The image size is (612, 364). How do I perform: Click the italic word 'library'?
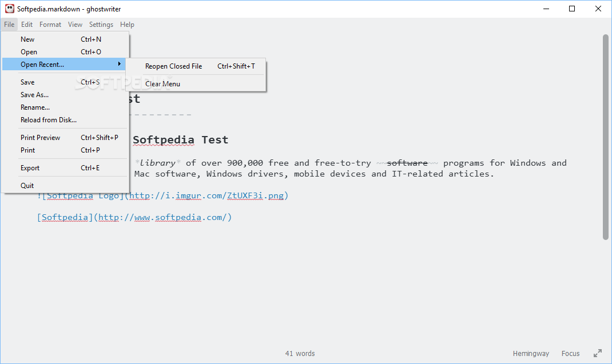(157, 163)
